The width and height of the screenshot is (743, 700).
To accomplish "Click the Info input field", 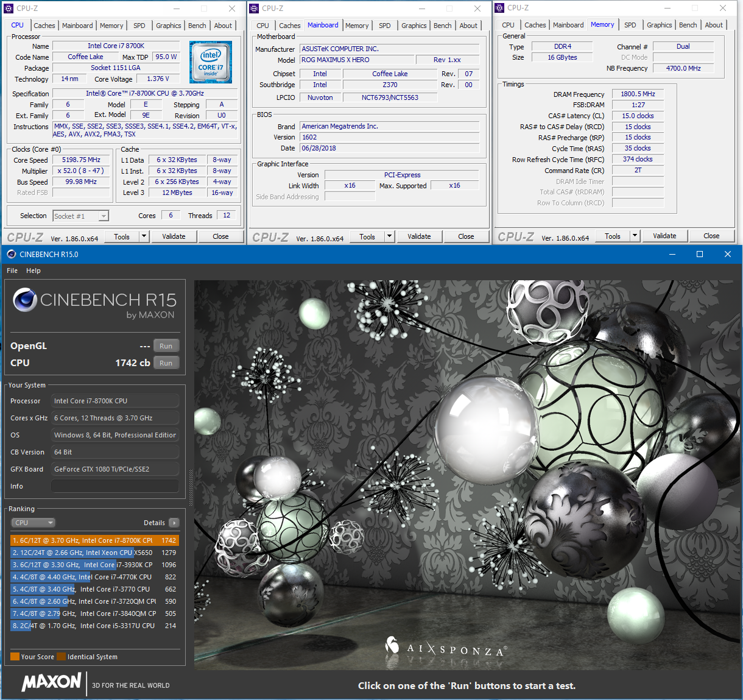I will 115,486.
